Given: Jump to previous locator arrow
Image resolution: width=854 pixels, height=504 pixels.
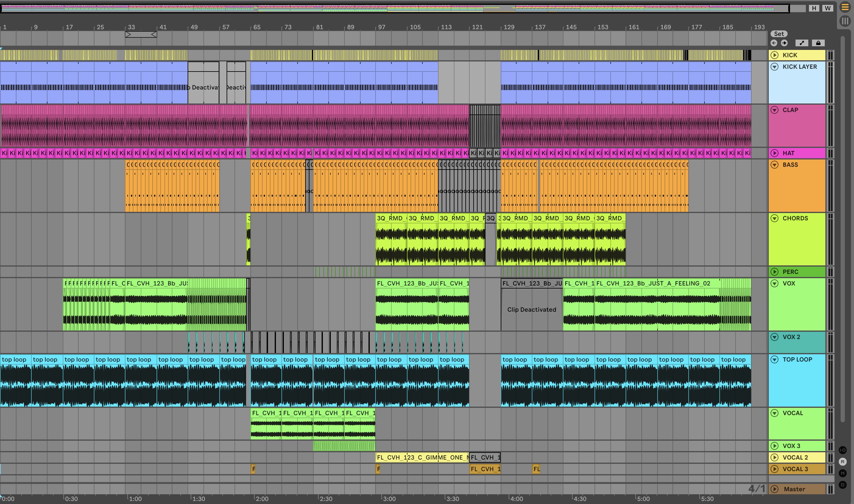Looking at the screenshot, I should coord(774,43).
